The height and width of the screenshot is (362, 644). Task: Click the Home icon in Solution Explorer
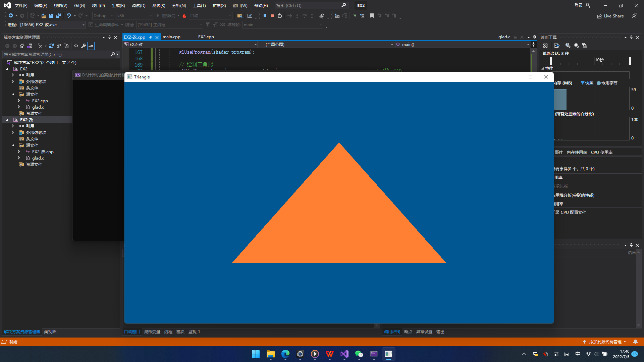pos(22,46)
